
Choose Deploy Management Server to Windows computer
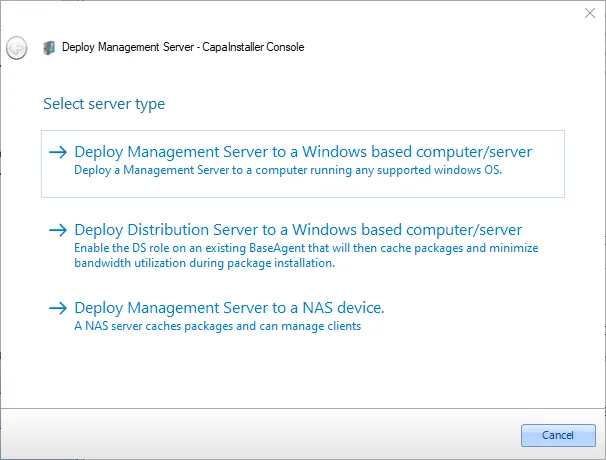pos(303,164)
